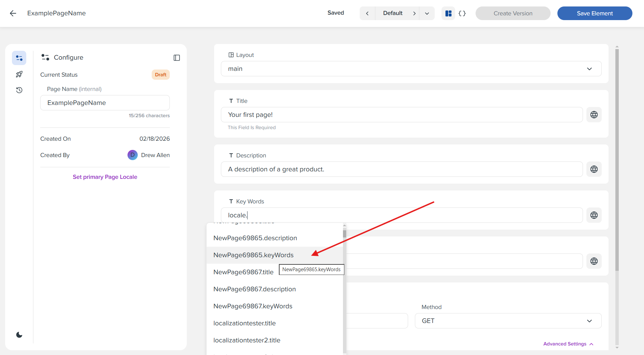Navigate back with the left arrow
This screenshot has height=355, width=644.
[13, 13]
